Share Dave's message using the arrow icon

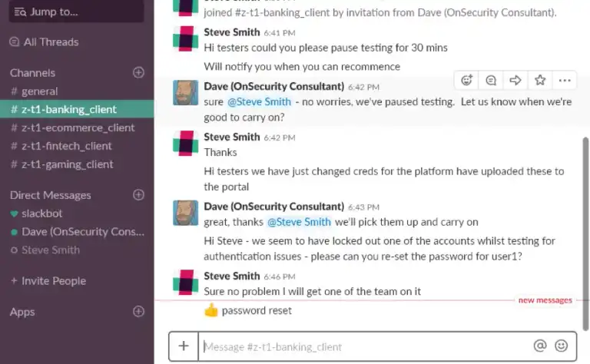pyautogui.click(x=515, y=80)
